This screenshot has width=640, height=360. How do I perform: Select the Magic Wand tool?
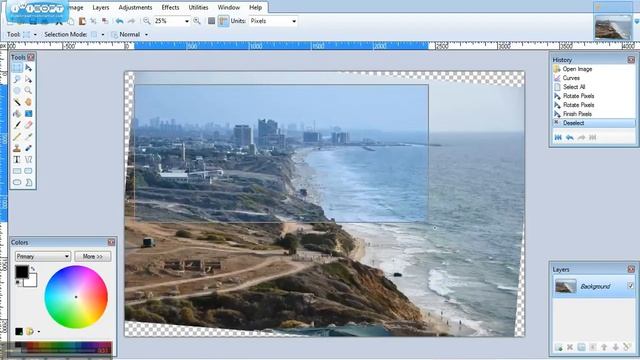tap(17, 102)
